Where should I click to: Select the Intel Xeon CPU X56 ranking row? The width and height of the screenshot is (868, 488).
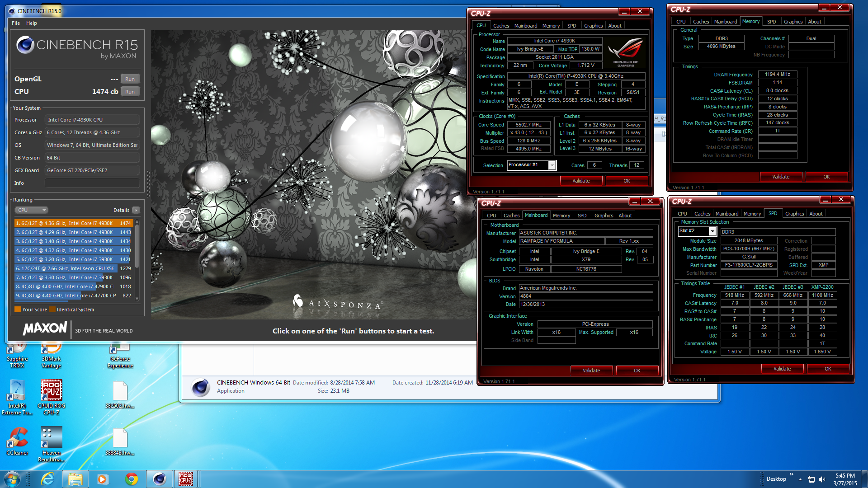[x=73, y=268]
